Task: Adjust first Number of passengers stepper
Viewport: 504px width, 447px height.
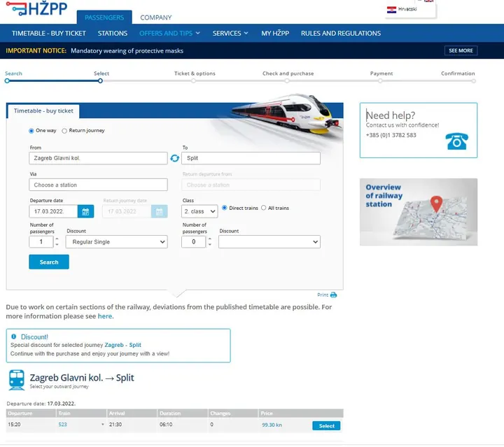Action: (57, 241)
